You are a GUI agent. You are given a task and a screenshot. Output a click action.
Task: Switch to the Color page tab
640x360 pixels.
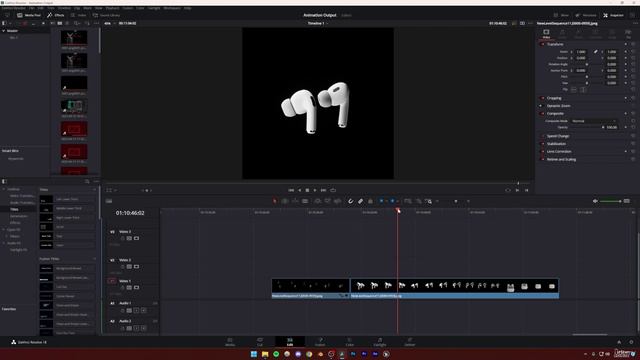click(350, 342)
